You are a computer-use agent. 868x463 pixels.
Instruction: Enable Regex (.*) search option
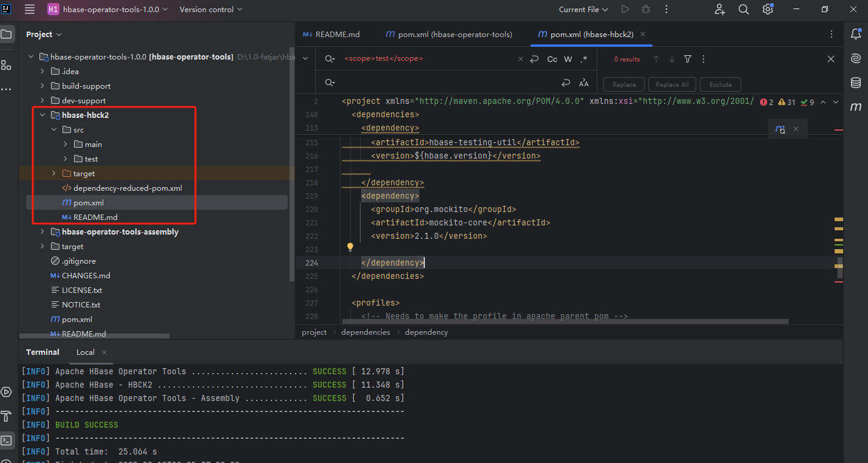[x=584, y=59]
